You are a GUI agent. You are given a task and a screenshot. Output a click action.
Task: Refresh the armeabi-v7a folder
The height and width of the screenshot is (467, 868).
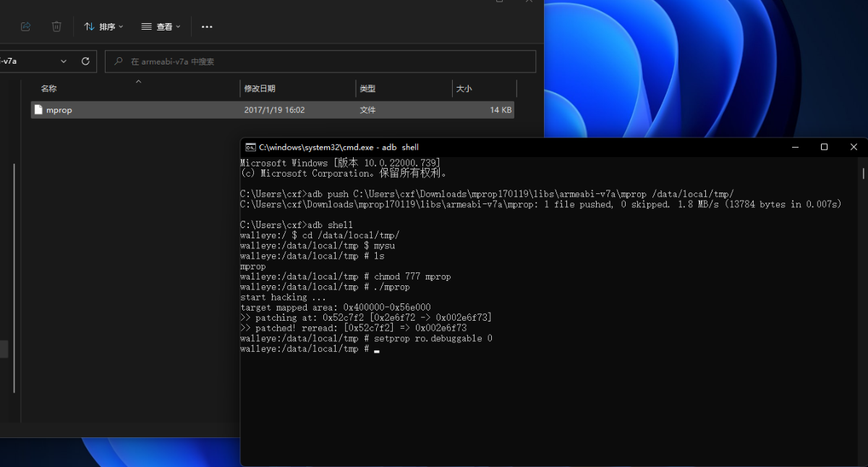(x=85, y=62)
